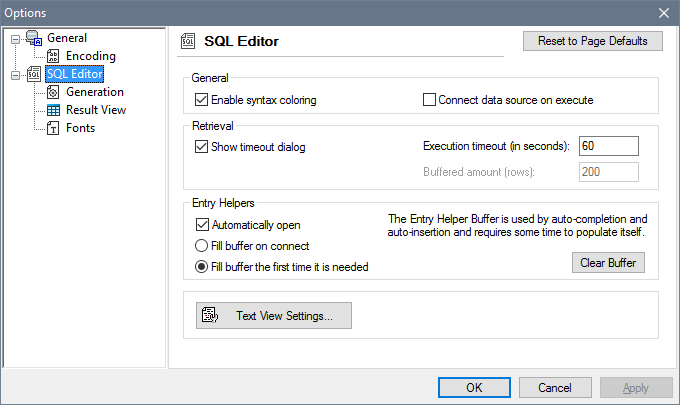Click Reset to Page Defaults button
680x405 pixels.
(x=592, y=41)
